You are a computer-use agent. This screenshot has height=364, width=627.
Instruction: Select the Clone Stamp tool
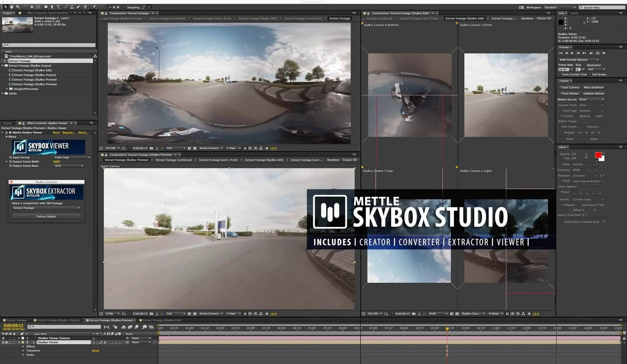pos(72,7)
